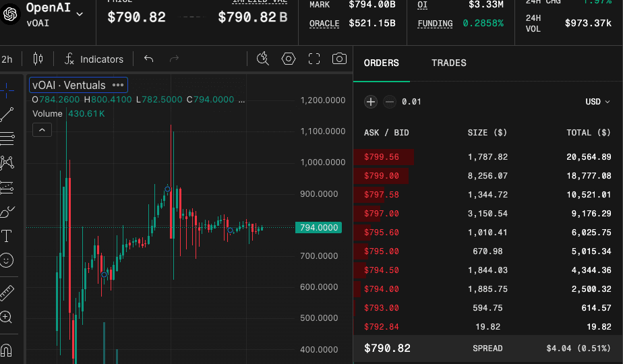This screenshot has height=364, width=623.
Task: Click the Volume 430.61K indicator legend
Action: click(x=68, y=114)
